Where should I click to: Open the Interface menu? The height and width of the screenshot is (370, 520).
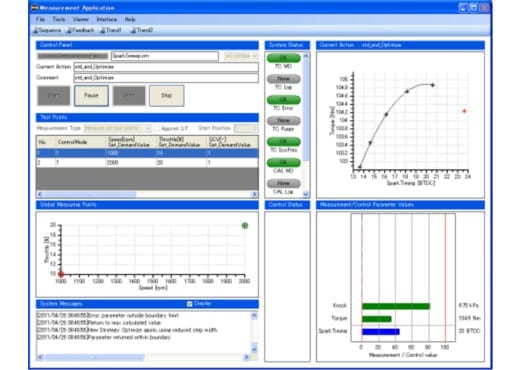pos(107,19)
